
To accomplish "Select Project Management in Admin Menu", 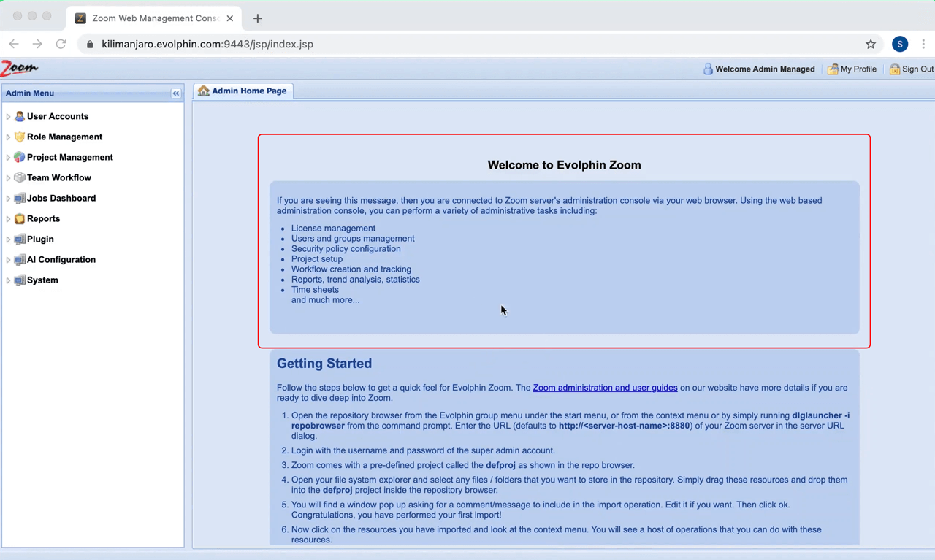I will tap(70, 157).
